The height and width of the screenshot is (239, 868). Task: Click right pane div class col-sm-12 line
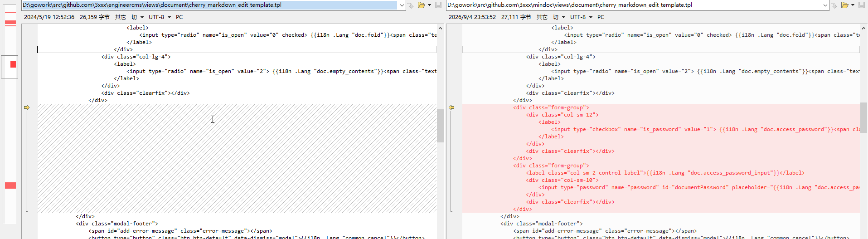tap(562, 115)
